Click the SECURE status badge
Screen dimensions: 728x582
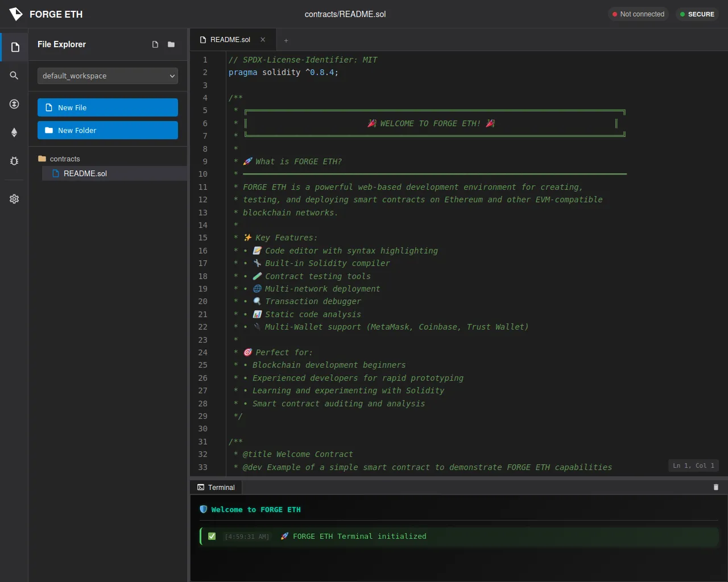point(697,14)
